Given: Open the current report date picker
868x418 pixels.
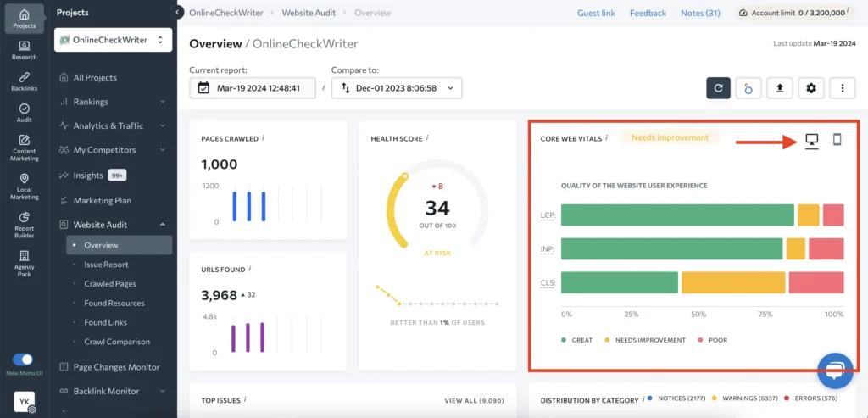Looking at the screenshot, I should (x=253, y=88).
